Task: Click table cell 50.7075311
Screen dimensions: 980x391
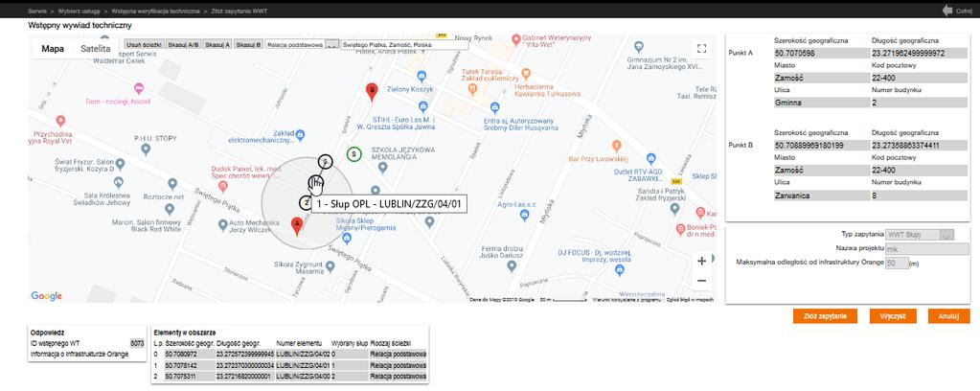Action: point(190,377)
